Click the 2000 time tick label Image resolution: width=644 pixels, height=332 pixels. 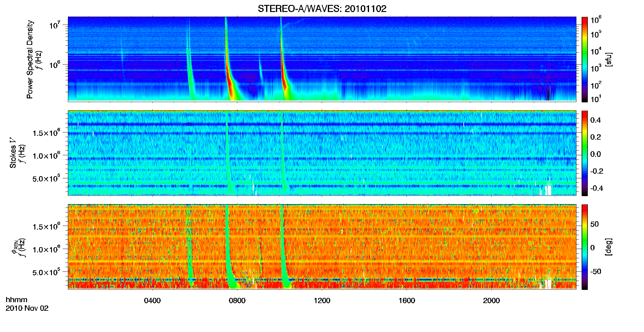click(x=491, y=301)
